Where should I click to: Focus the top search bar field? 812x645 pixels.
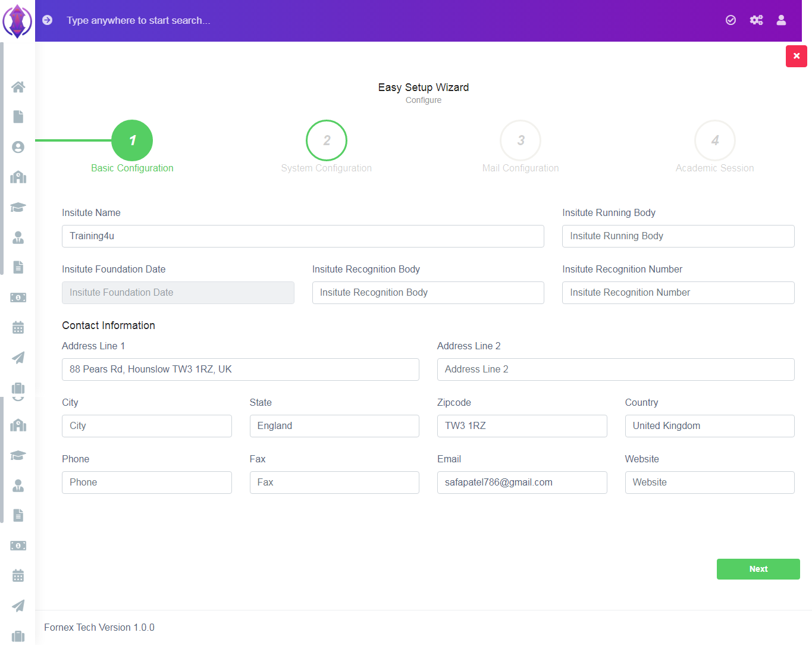139,20
